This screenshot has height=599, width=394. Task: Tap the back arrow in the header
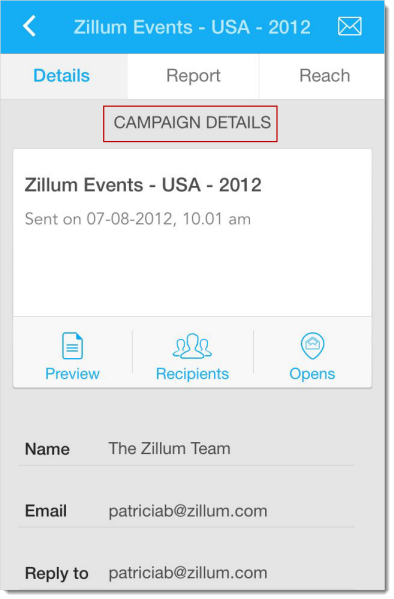coord(29,26)
